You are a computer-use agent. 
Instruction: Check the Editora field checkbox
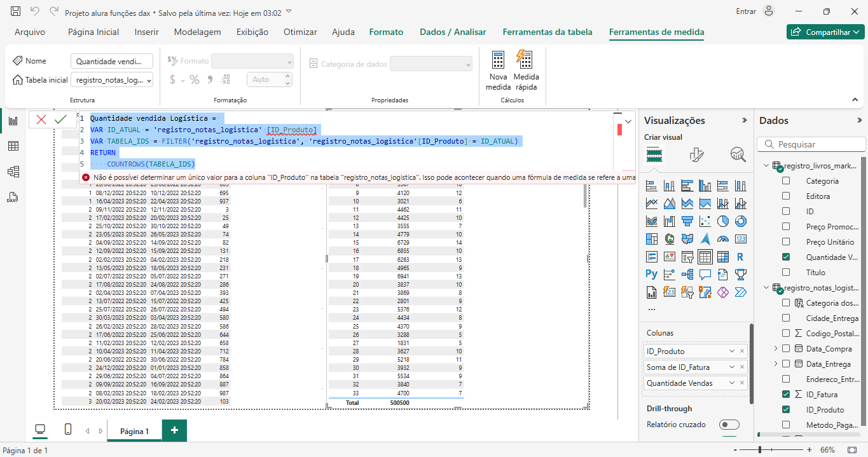[x=786, y=196]
